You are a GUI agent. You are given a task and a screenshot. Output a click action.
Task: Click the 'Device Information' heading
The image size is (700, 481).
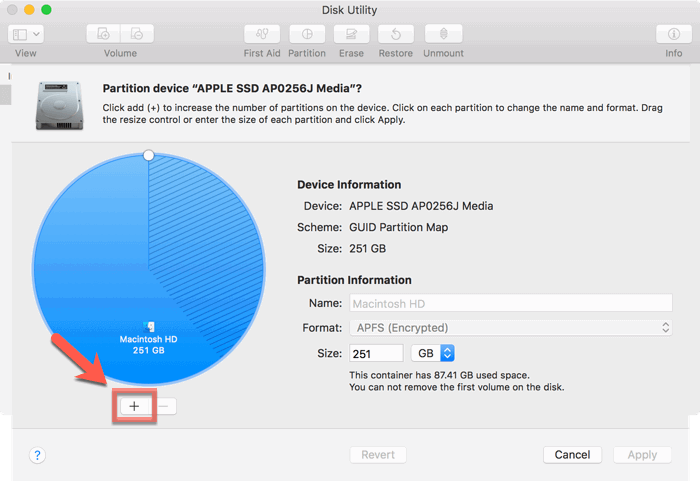coord(349,184)
